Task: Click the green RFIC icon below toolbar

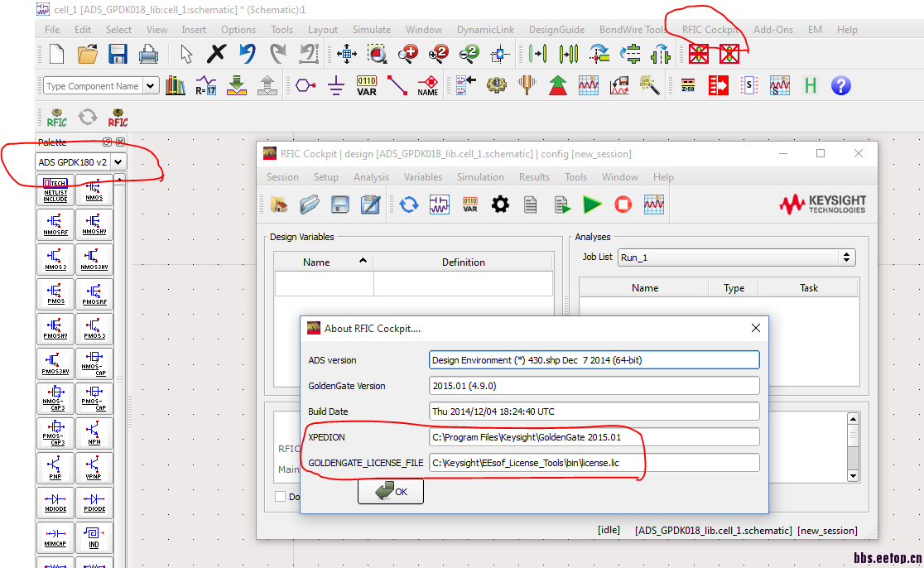Action: 56,118
